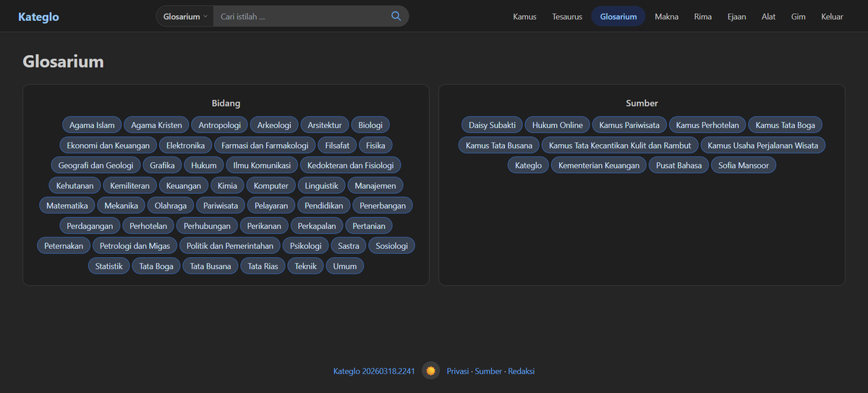
Task: Select the Filsafat tag
Action: tap(337, 145)
